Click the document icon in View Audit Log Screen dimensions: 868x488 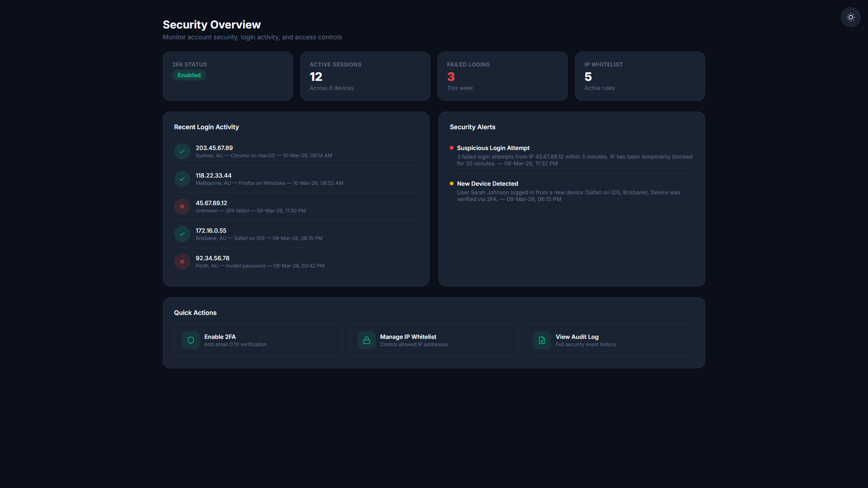click(542, 340)
